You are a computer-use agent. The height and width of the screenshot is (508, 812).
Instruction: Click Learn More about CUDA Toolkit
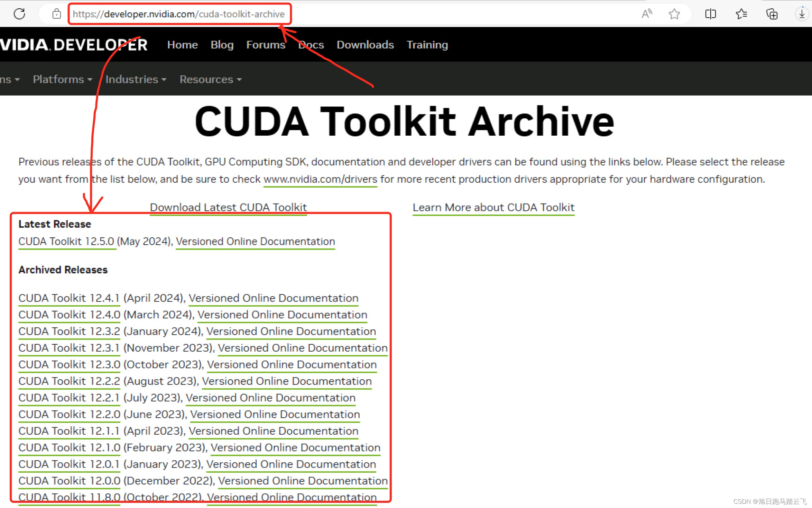tap(493, 207)
